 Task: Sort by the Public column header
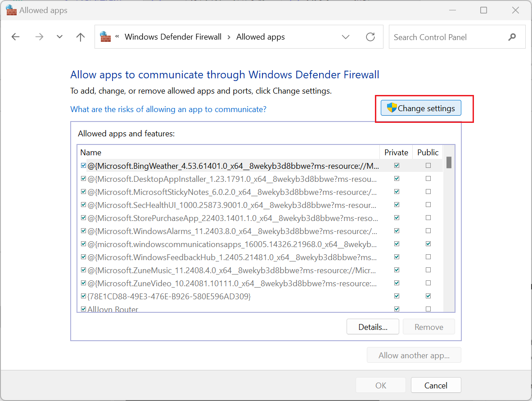[x=428, y=152]
